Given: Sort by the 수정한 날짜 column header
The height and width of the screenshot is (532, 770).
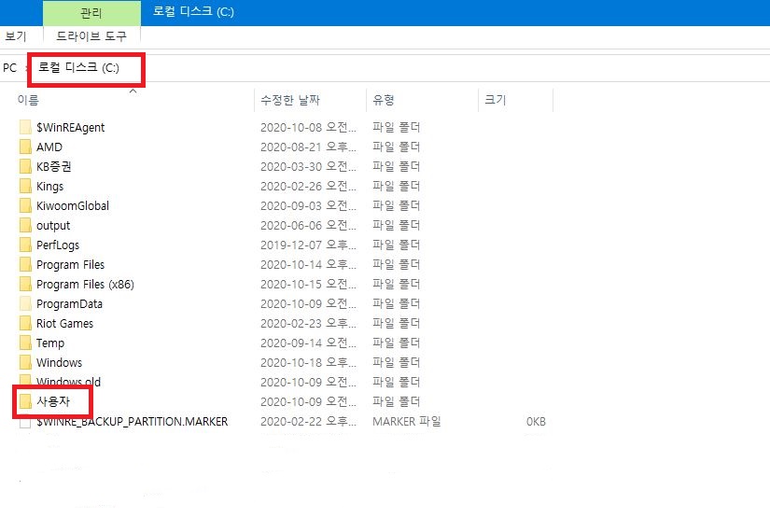Looking at the screenshot, I should tap(289, 100).
